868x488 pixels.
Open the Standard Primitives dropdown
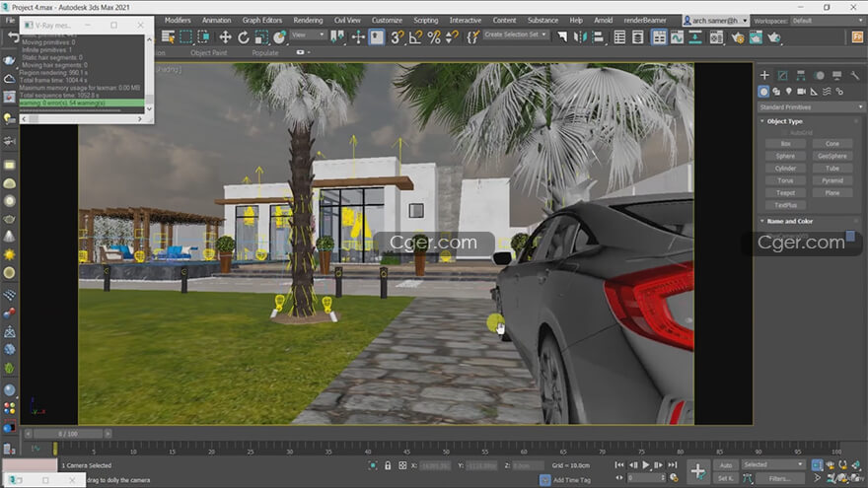[x=811, y=107]
